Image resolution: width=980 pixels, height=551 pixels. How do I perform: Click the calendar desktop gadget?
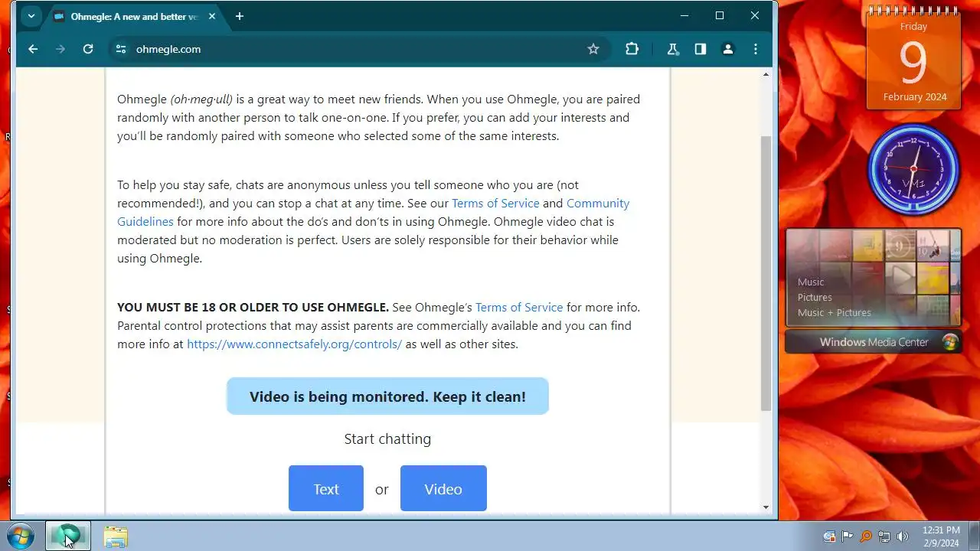(x=913, y=59)
